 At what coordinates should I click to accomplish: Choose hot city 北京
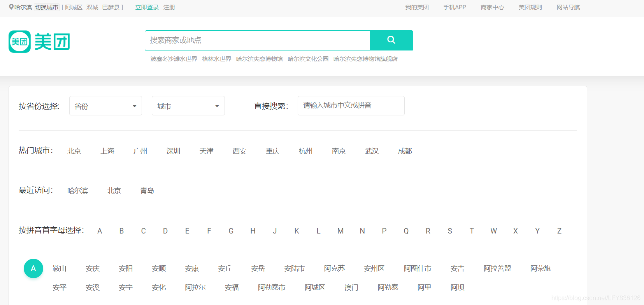click(x=74, y=151)
